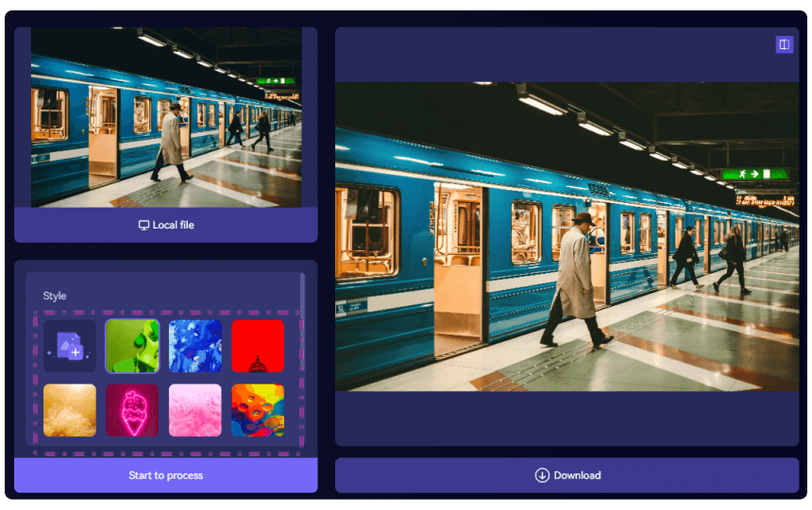
Task: Pick the red silhouette style thumbnail
Action: (258, 346)
